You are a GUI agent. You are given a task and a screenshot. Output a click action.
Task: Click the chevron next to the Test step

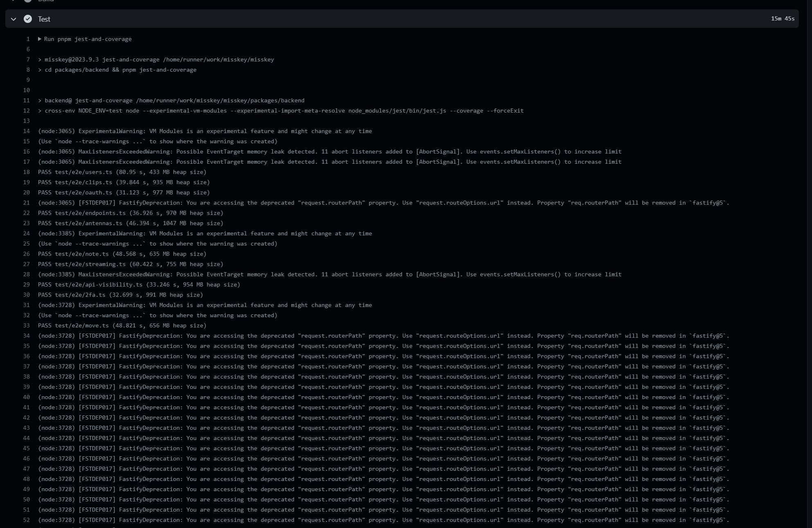click(x=13, y=19)
